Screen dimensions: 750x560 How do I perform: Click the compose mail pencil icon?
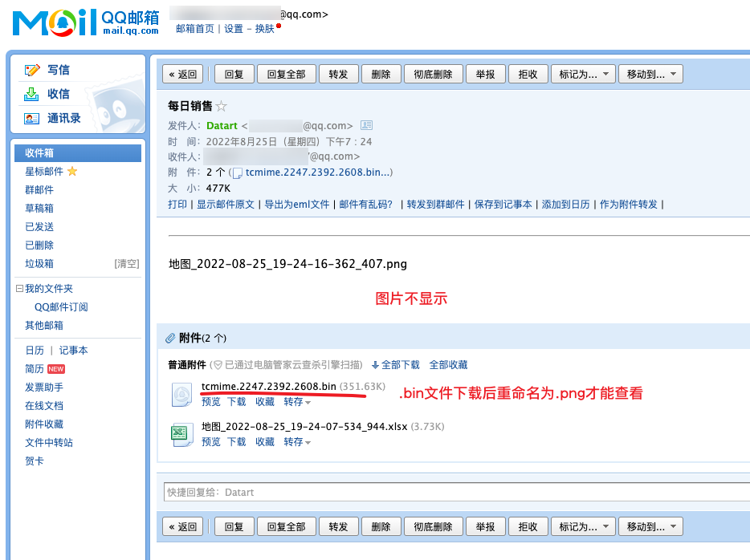click(32, 71)
